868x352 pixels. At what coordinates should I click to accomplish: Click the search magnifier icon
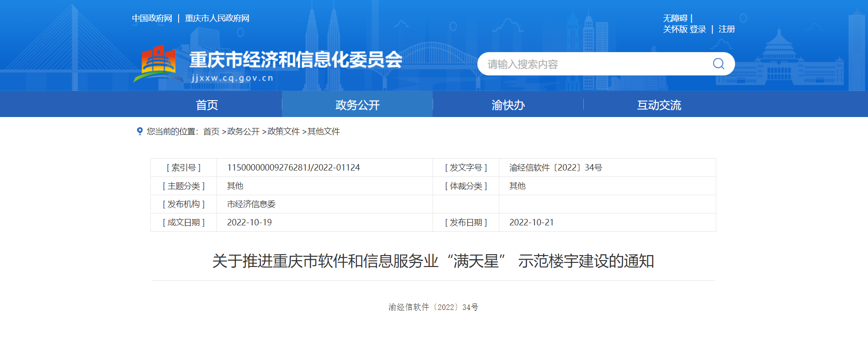click(718, 64)
